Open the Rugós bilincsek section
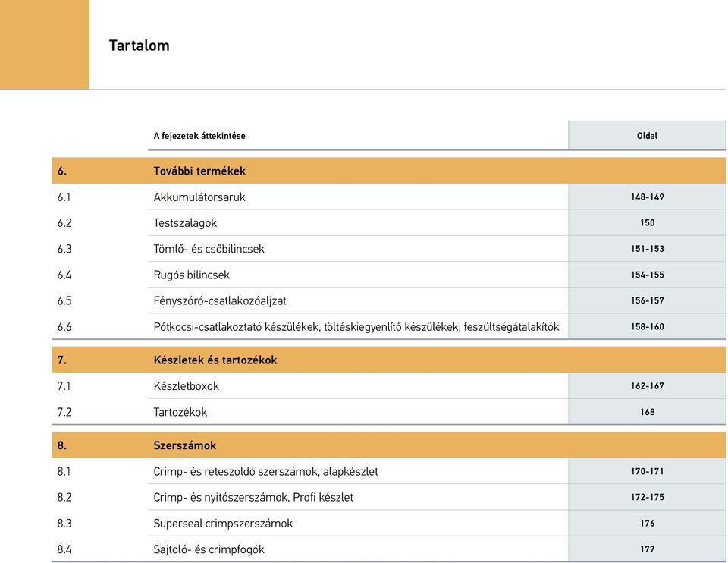The width and height of the screenshot is (728, 563). (191, 275)
